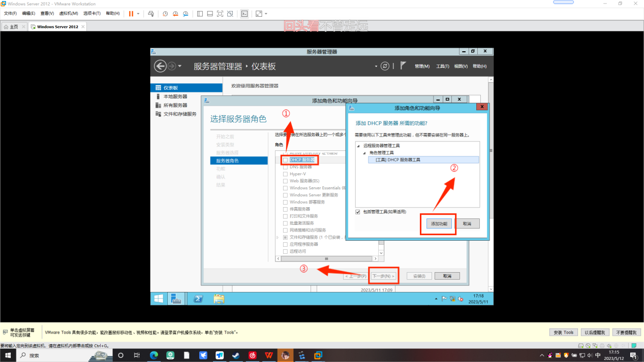Open the 工具(T) menu in Server Manager
Screen dimensions: 644x362
[x=443, y=67]
